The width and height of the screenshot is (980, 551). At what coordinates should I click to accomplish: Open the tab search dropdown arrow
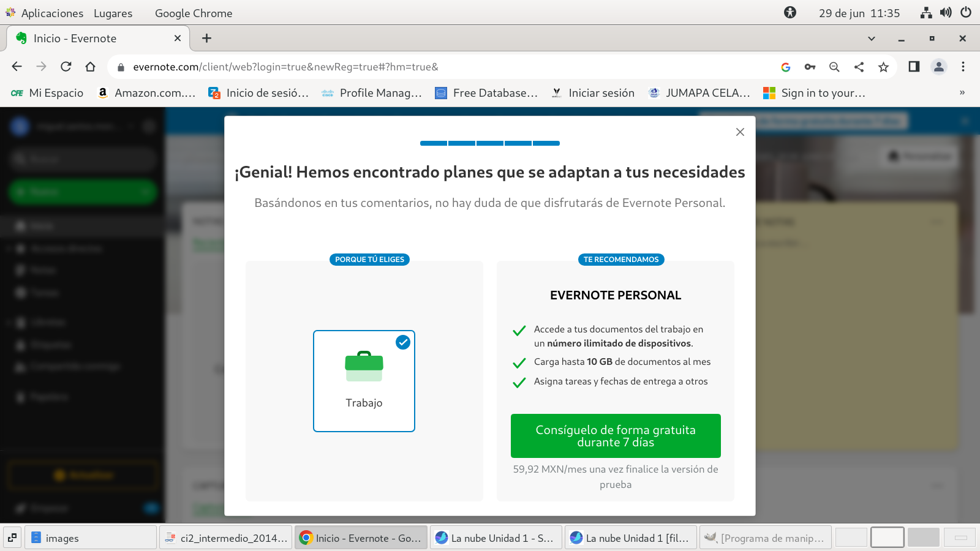pyautogui.click(x=871, y=39)
